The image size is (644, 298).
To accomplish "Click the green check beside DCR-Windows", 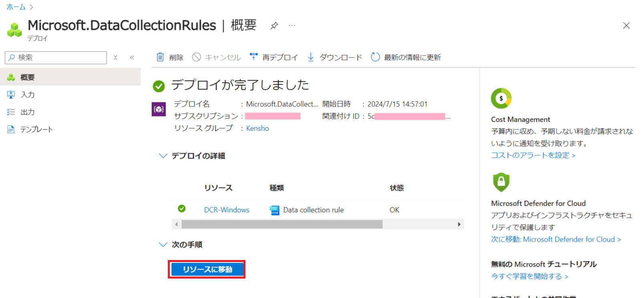I will 182,209.
